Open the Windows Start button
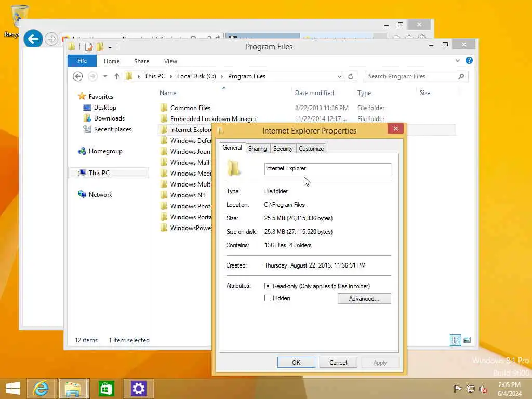The image size is (532, 399). tap(12, 389)
